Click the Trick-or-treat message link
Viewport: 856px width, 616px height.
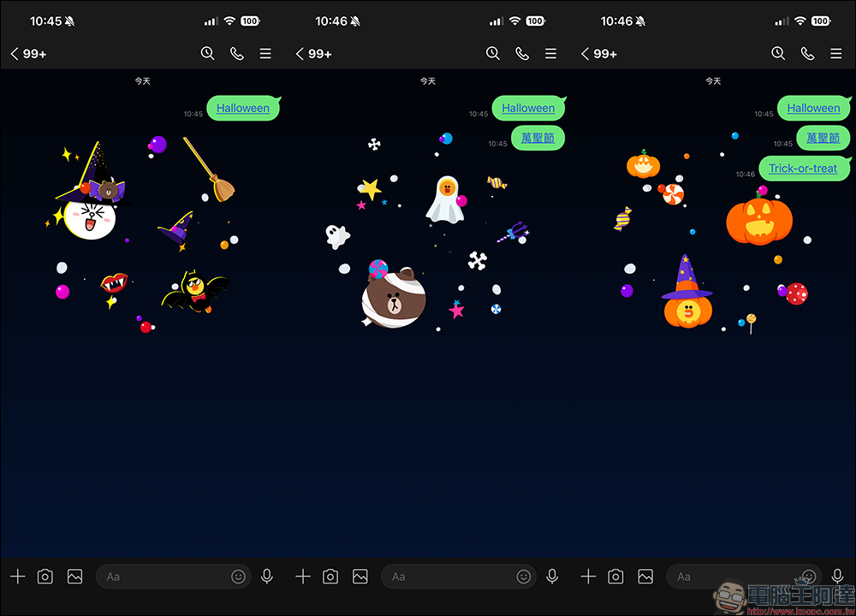(803, 169)
